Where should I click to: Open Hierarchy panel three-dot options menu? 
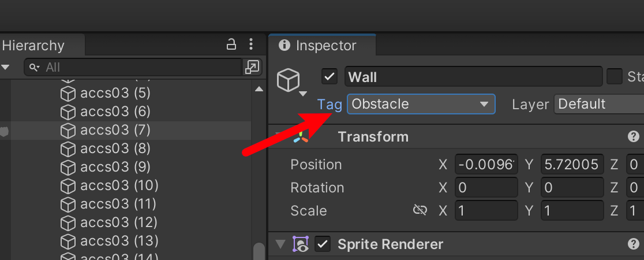pyautogui.click(x=251, y=44)
